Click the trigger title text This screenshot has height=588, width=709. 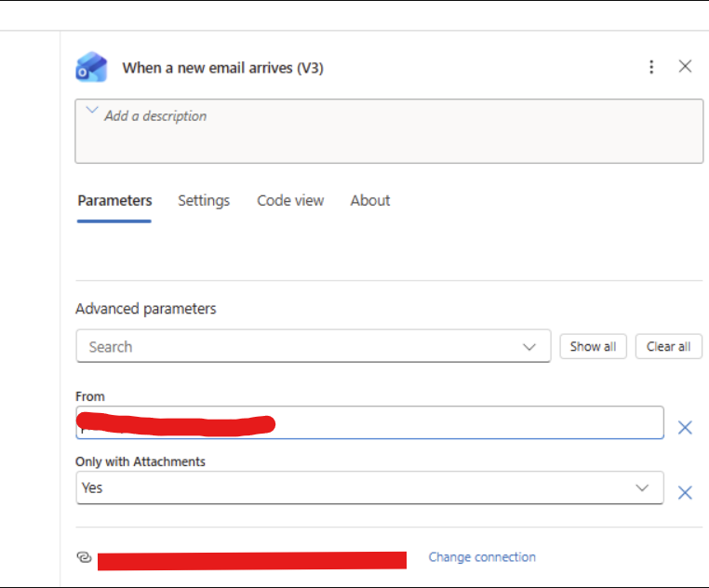tap(223, 68)
